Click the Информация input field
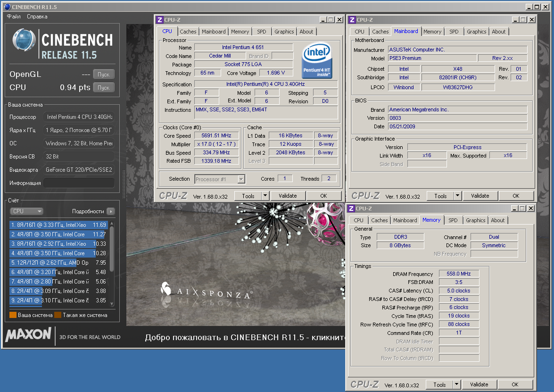The image size is (554, 392). point(79,183)
